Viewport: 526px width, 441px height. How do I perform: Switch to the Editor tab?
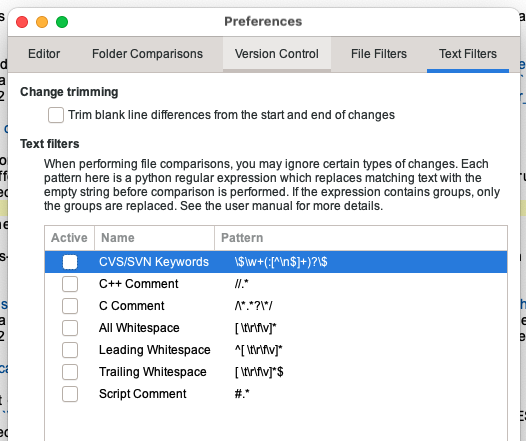pyautogui.click(x=44, y=54)
